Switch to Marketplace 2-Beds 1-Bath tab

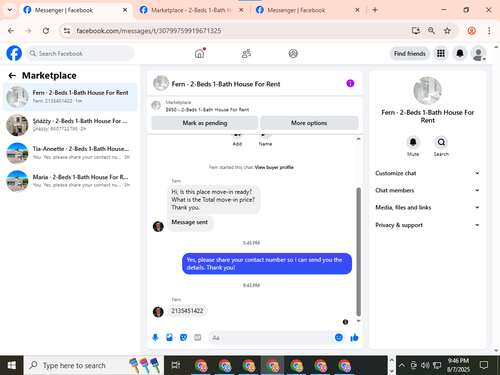tap(191, 10)
